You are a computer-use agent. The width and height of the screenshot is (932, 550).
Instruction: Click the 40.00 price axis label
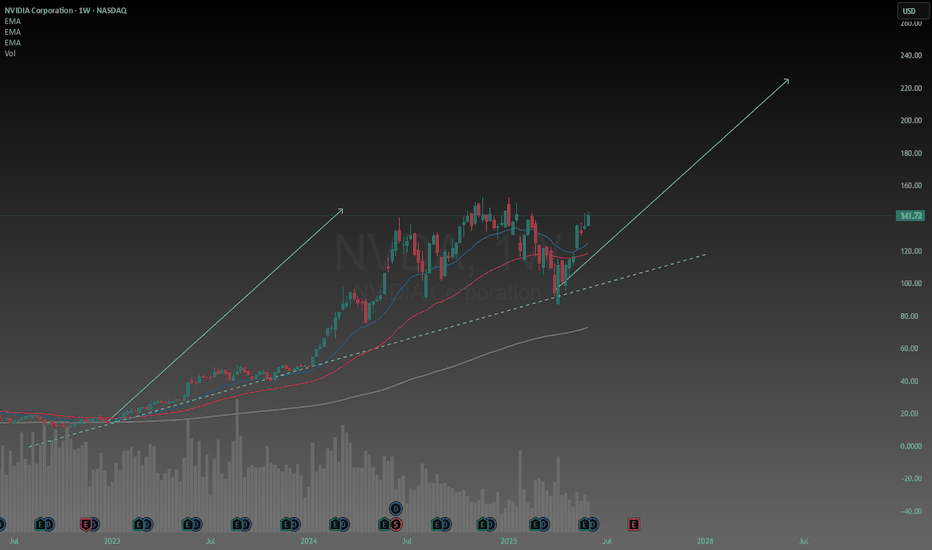911,381
